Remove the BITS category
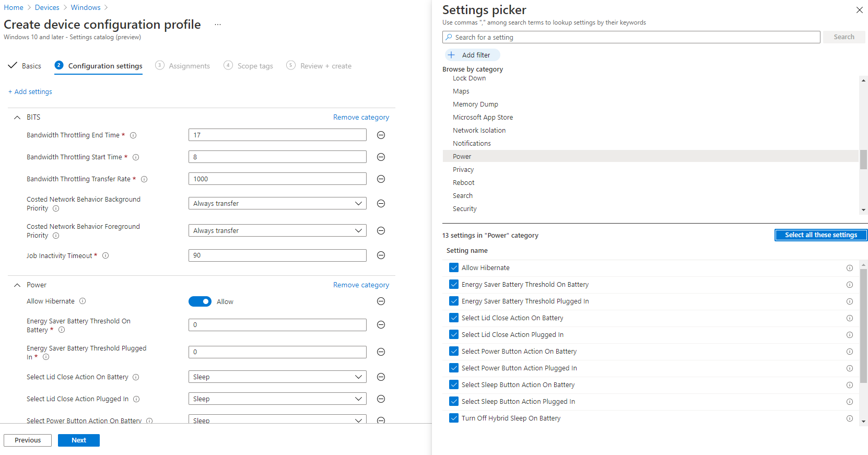The height and width of the screenshot is (455, 868). coord(361,118)
